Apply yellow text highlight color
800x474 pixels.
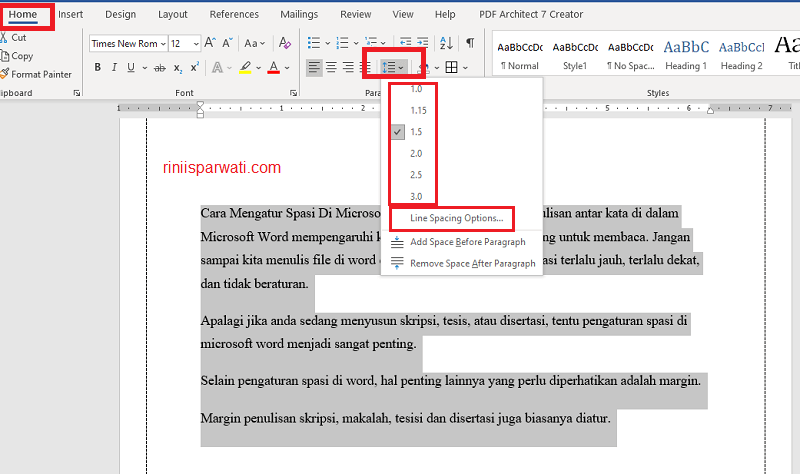245,67
